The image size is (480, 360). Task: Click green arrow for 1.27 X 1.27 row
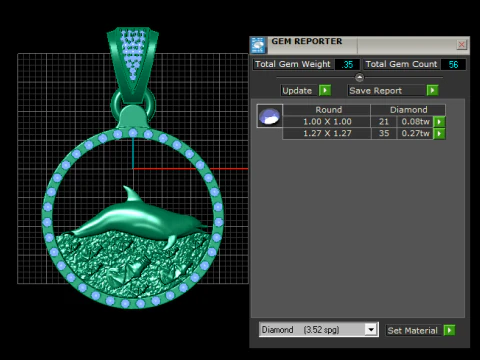tap(439, 133)
